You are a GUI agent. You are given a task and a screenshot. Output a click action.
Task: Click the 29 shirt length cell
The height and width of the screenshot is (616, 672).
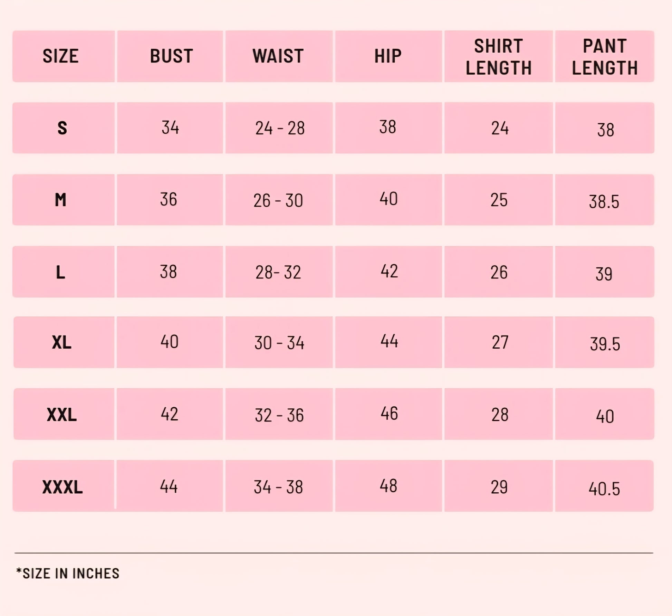498,486
